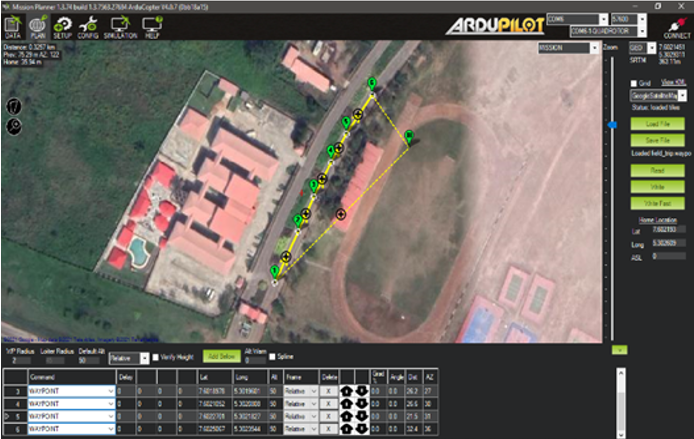This screenshot has height=439, width=694.
Task: Click the Add Below button
Action: tap(222, 356)
